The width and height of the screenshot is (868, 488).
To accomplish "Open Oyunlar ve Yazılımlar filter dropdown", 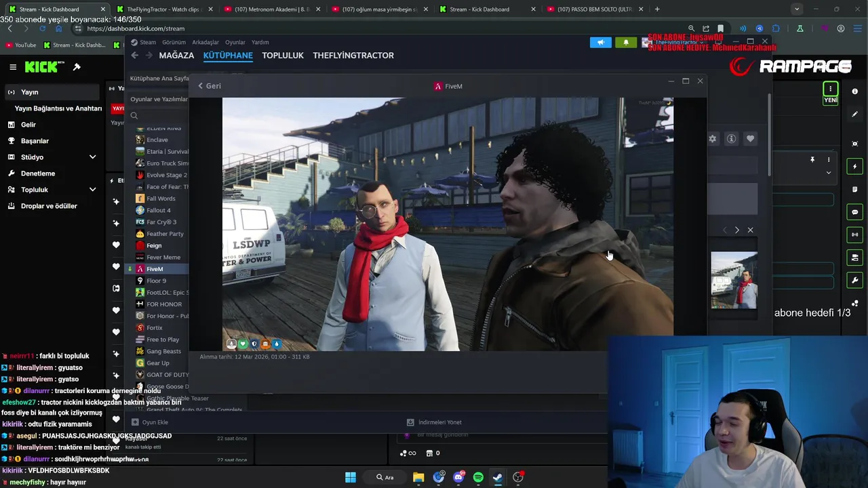I will point(159,99).
